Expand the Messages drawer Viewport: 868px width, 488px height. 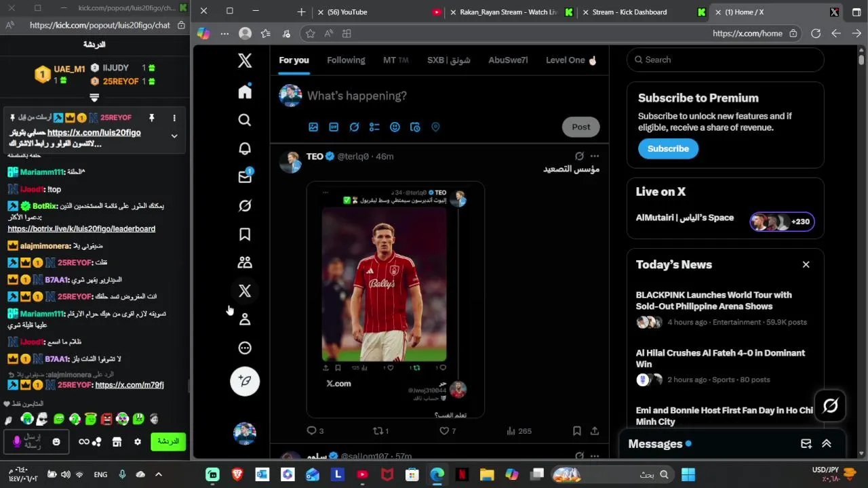(827, 444)
